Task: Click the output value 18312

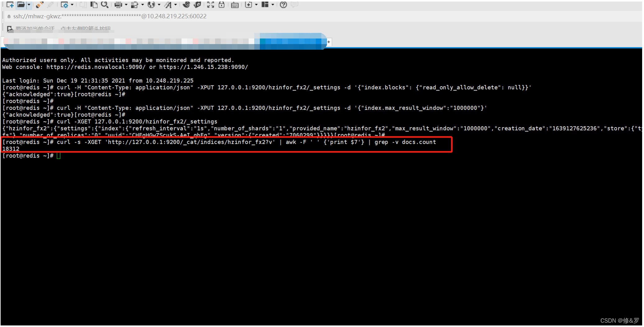Action: coord(11,149)
